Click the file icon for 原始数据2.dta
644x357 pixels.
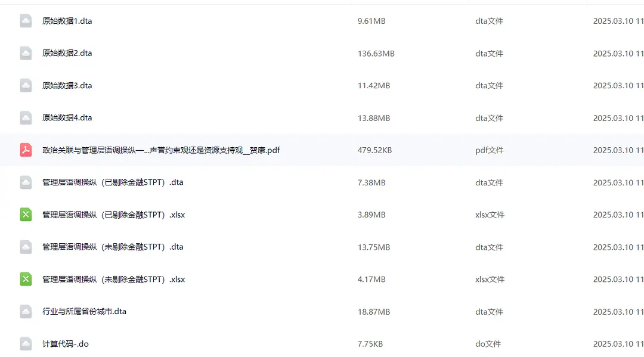[26, 54]
